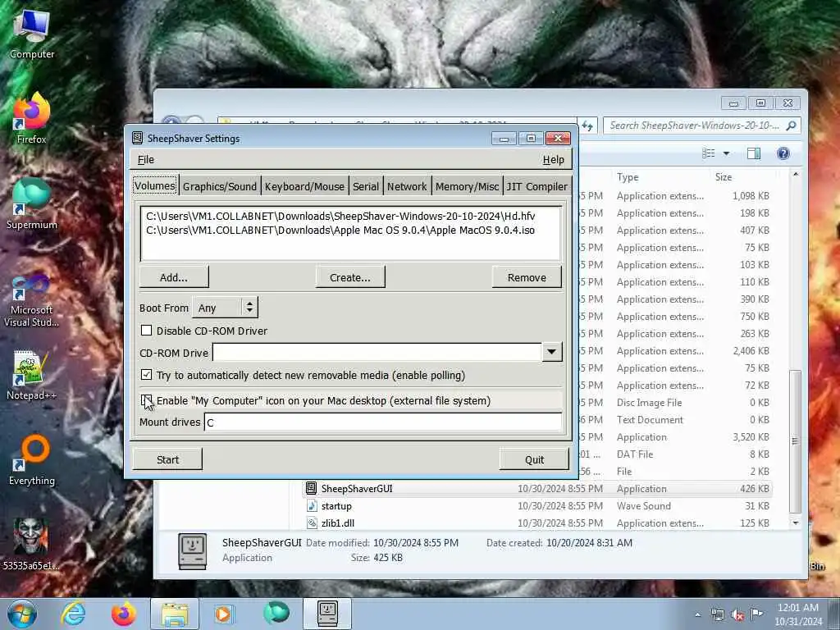This screenshot has height=630, width=840.
Task: Click the network tray icon
Action: click(x=717, y=615)
